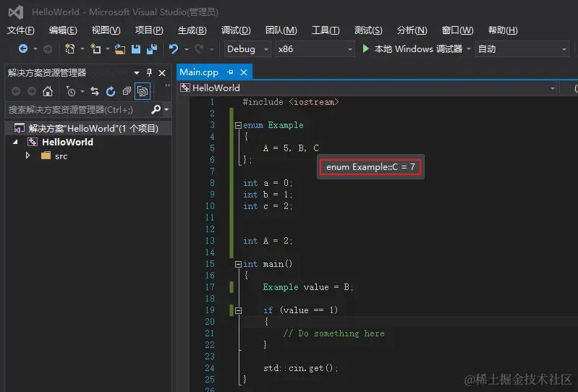
Task: Open the 窗口(W) menu
Action: [457, 30]
